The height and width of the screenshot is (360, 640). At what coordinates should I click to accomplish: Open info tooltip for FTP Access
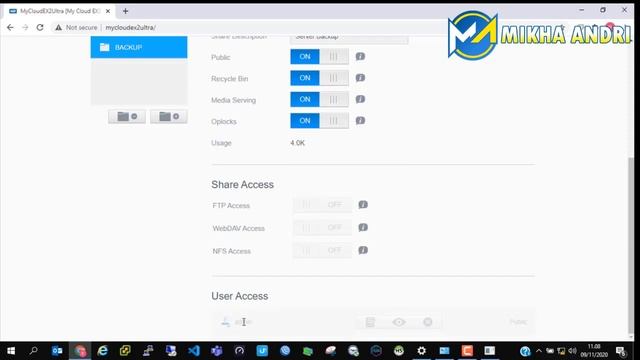[363, 204]
